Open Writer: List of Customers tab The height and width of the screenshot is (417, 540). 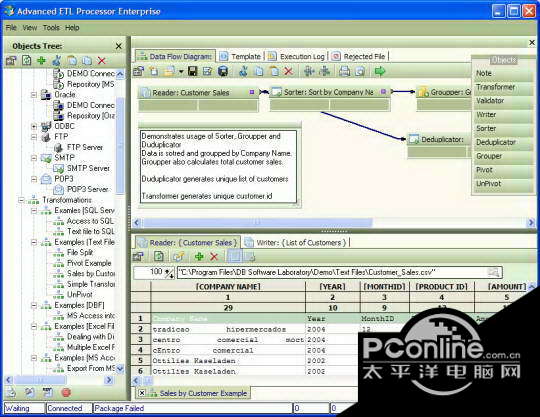click(295, 243)
